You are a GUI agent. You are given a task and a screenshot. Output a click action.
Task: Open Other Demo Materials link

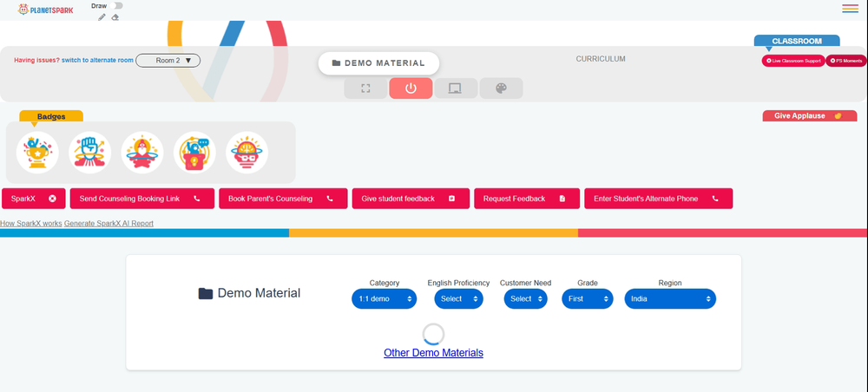433,353
